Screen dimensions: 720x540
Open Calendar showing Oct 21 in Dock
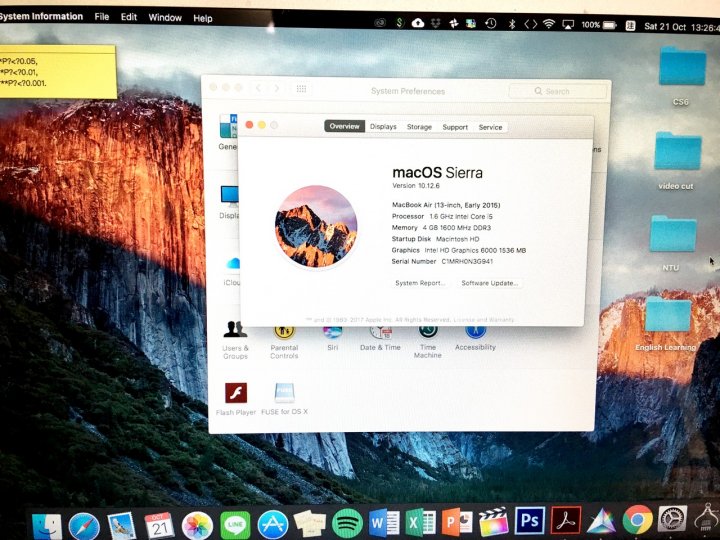[159, 525]
